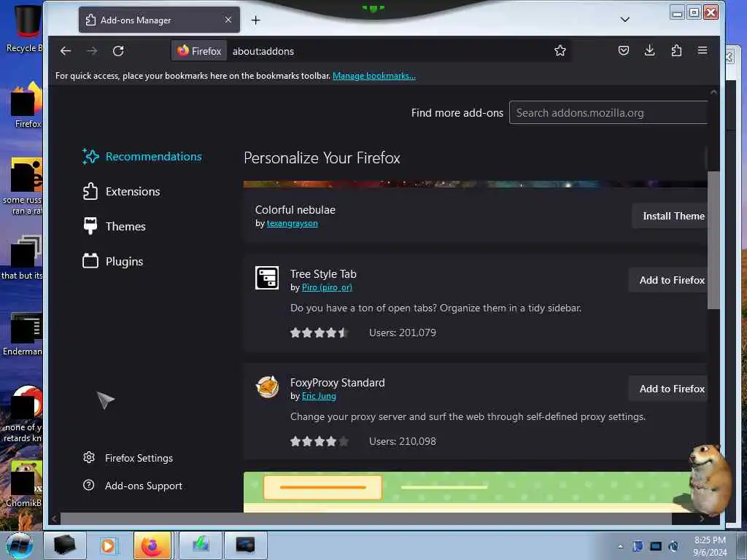747x560 pixels.
Task: Click the vertical scrollbar thumb of the page
Action: point(713,239)
